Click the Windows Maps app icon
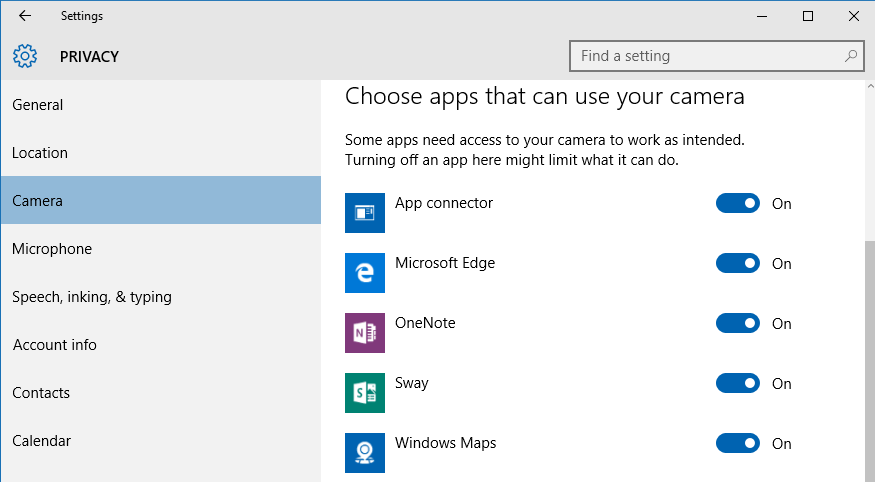875x482 pixels. pos(364,452)
